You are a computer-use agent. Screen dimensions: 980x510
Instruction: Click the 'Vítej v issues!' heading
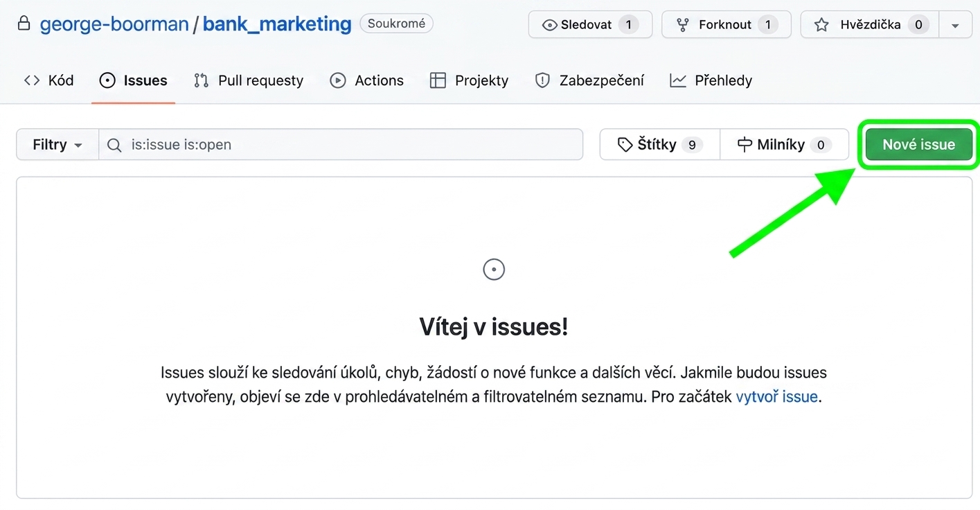(494, 326)
